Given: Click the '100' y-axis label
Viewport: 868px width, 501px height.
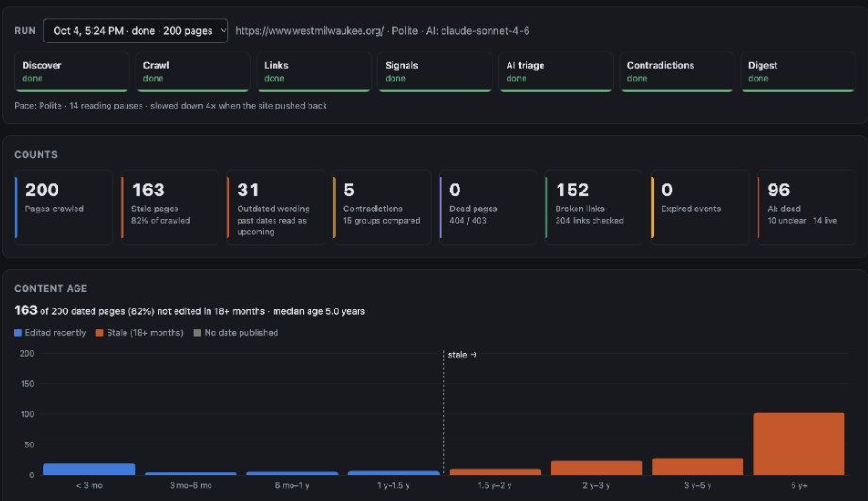Looking at the screenshot, I should point(26,414).
